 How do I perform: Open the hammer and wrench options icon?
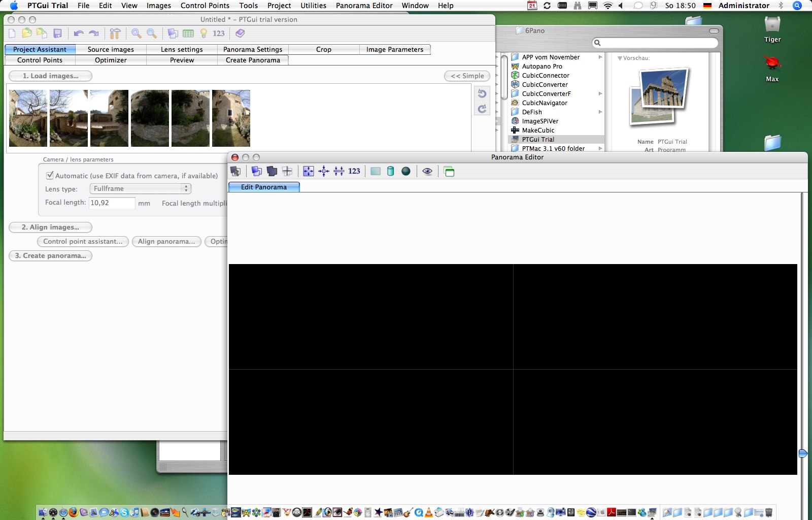pos(115,34)
